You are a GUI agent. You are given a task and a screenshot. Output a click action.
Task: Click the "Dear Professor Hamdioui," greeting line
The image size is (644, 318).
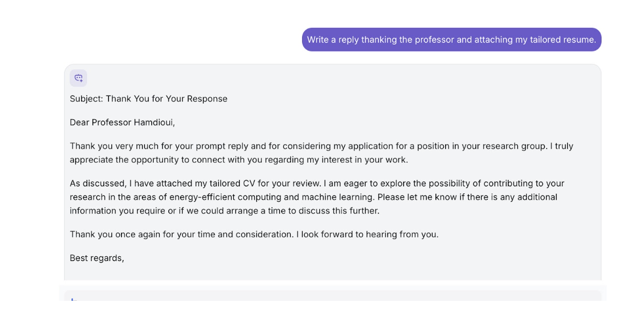122,122
